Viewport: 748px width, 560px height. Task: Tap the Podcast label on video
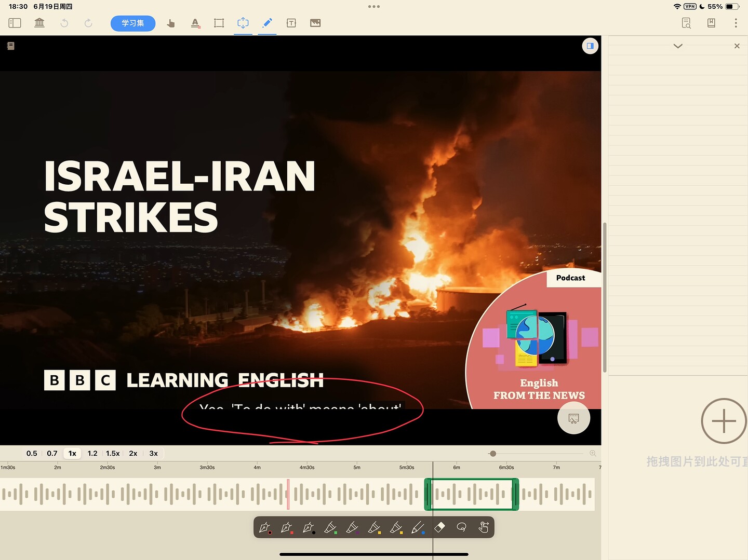click(x=570, y=278)
